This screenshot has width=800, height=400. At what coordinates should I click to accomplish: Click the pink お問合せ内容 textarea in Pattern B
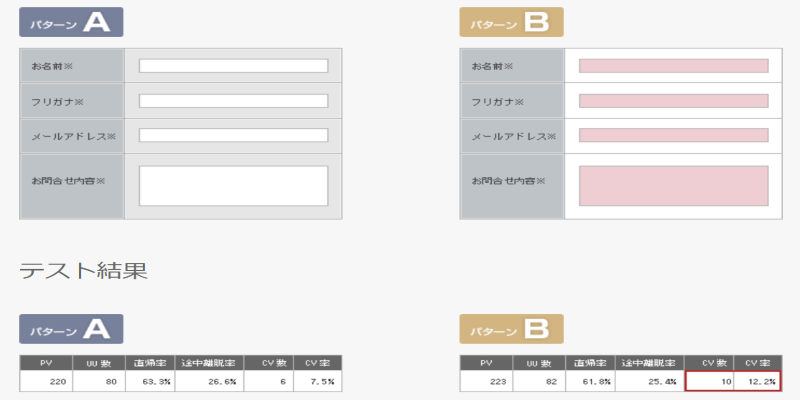point(673,185)
